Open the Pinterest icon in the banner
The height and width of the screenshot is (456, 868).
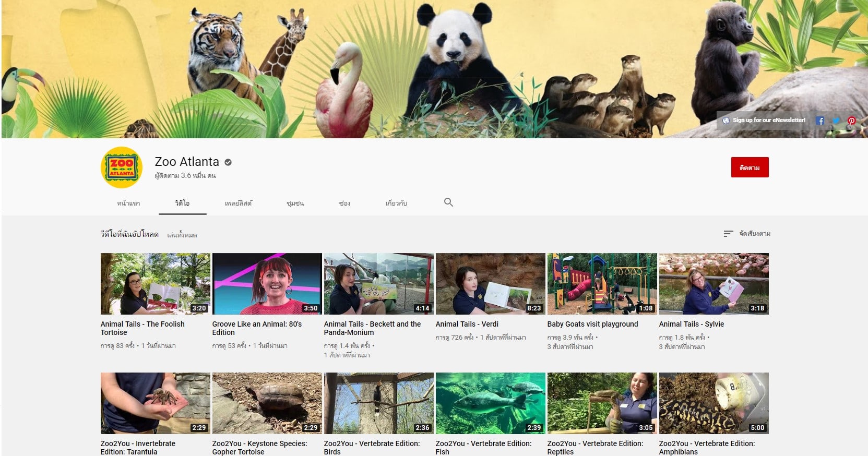point(852,121)
